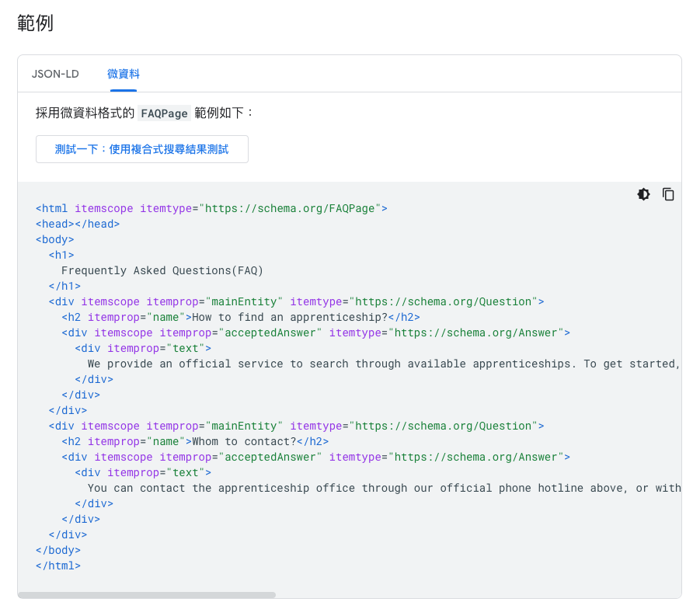
Task: Select the 微資料 tab
Action: 124,74
